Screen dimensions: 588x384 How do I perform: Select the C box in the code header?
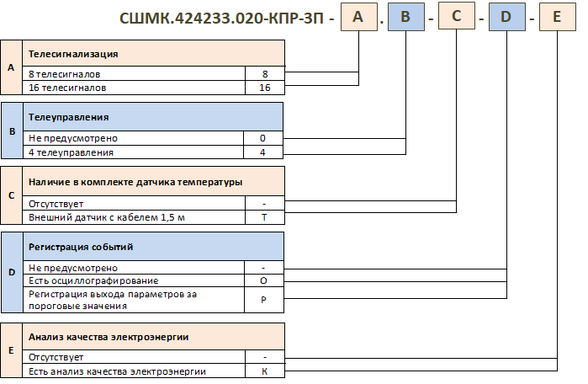click(457, 16)
